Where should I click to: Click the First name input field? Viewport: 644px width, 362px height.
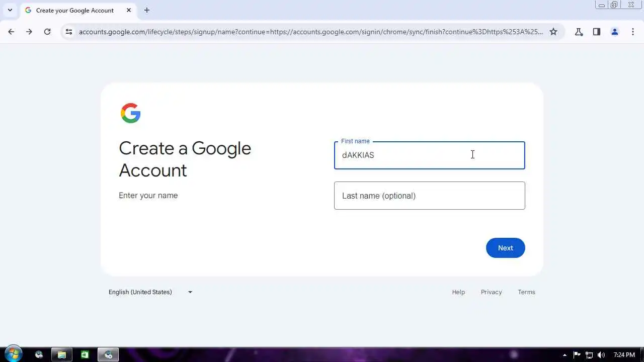point(430,155)
